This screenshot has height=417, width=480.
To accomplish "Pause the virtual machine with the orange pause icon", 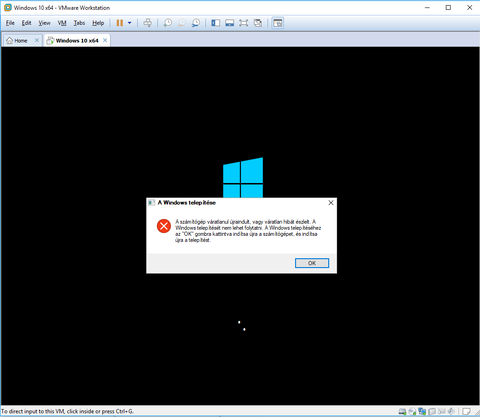I will [x=120, y=23].
